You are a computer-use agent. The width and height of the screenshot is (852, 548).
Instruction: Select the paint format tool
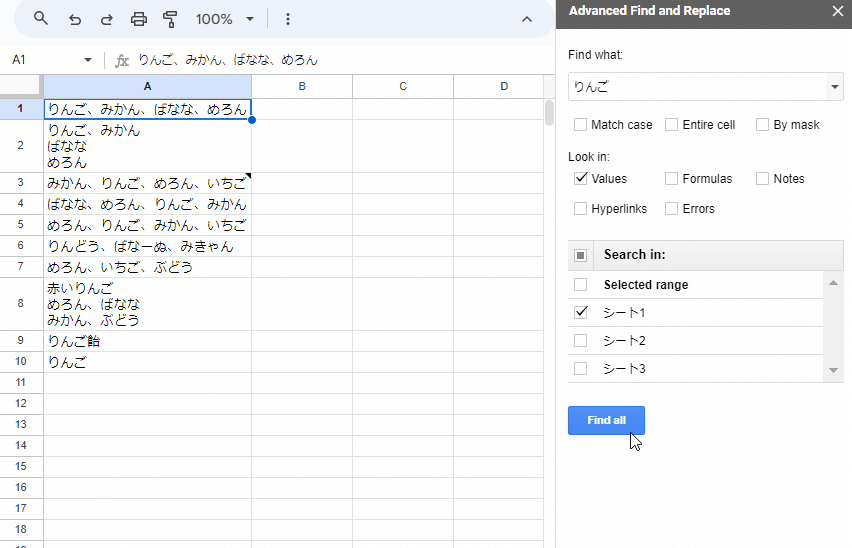tap(170, 19)
